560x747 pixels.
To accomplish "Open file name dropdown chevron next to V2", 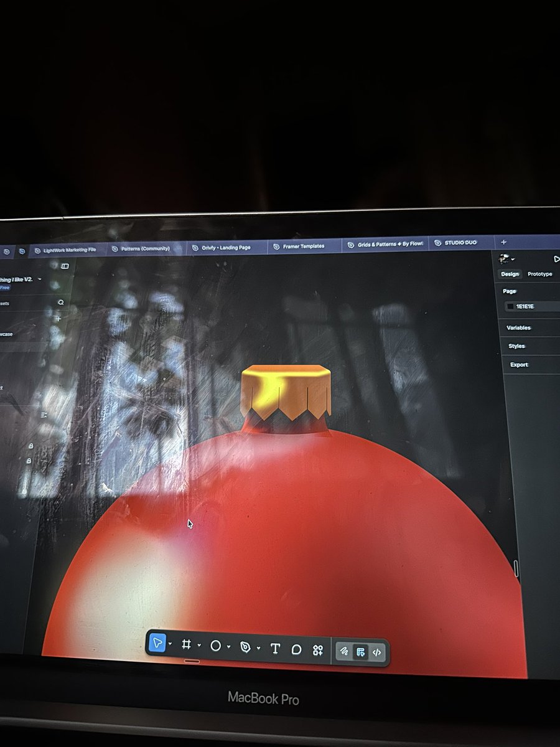I will point(40,280).
